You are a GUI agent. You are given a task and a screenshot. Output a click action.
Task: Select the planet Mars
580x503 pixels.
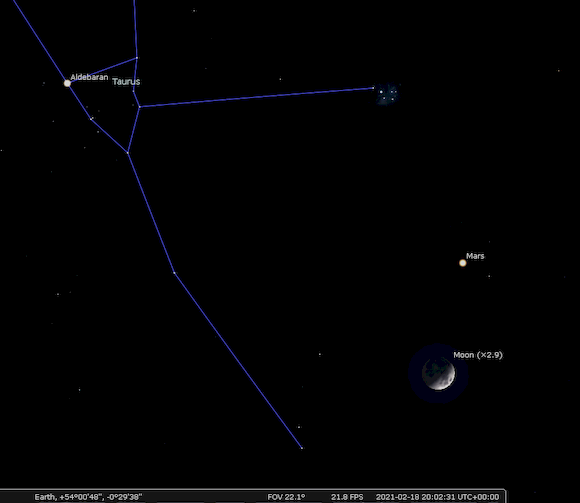[x=462, y=263]
